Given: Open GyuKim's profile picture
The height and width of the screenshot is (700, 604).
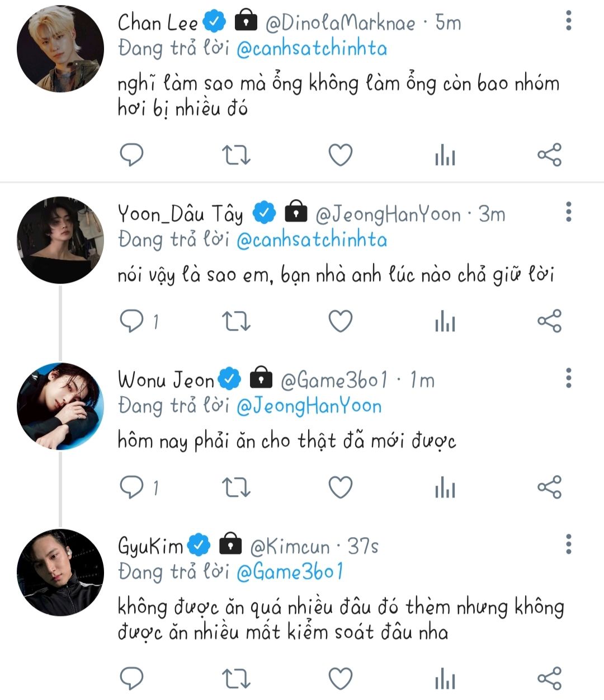Looking at the screenshot, I should point(60,572).
